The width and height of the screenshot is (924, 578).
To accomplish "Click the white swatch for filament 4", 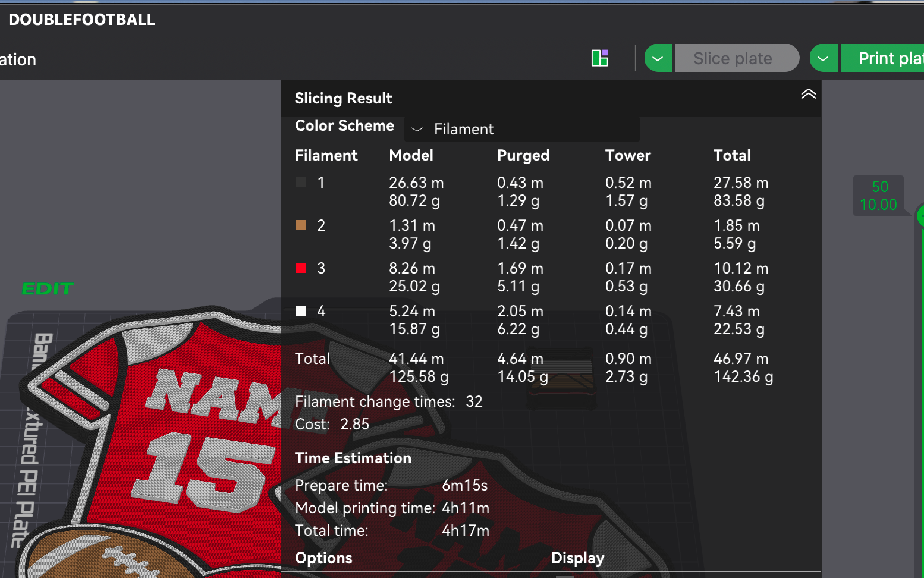I will [301, 311].
